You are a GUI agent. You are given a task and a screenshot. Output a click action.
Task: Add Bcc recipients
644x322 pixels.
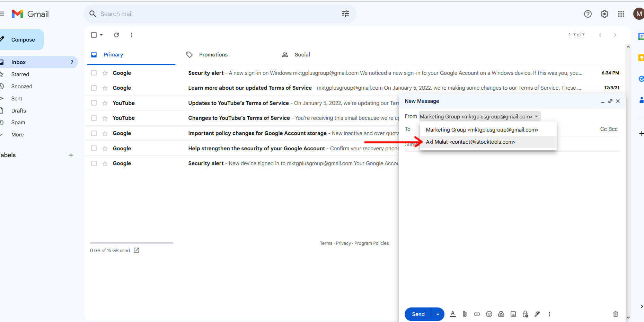click(x=613, y=129)
